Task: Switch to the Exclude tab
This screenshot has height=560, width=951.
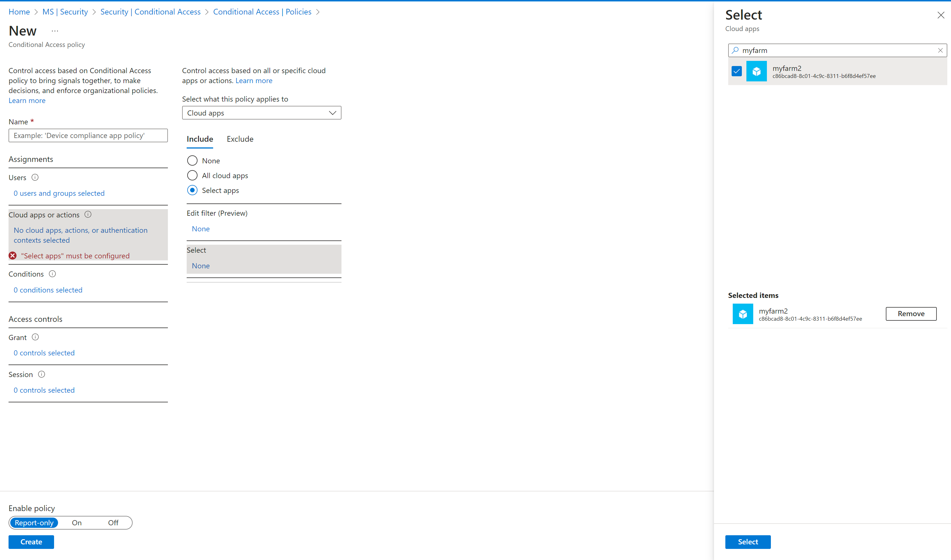Action: [240, 139]
